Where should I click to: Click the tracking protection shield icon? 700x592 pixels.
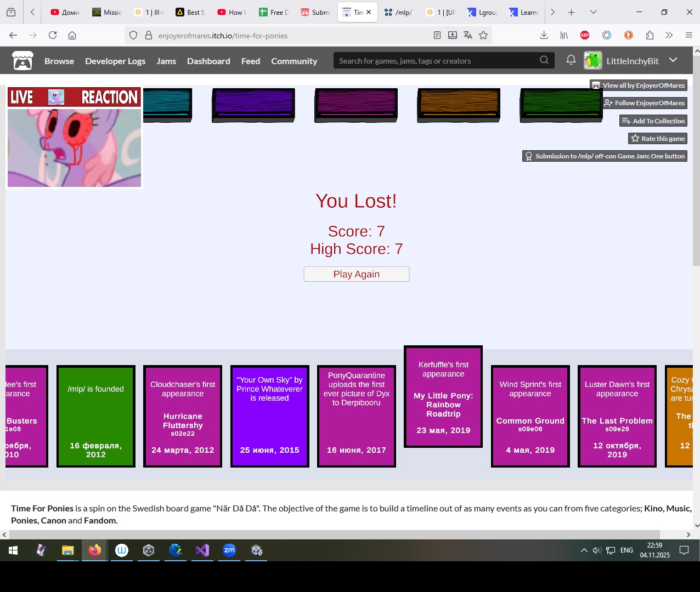point(133,35)
